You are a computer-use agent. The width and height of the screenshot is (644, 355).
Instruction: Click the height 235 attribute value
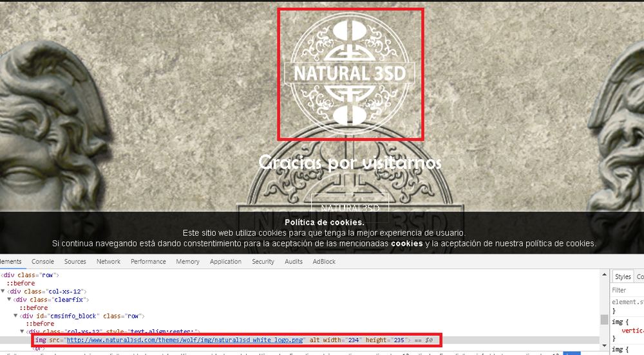pyautogui.click(x=399, y=340)
